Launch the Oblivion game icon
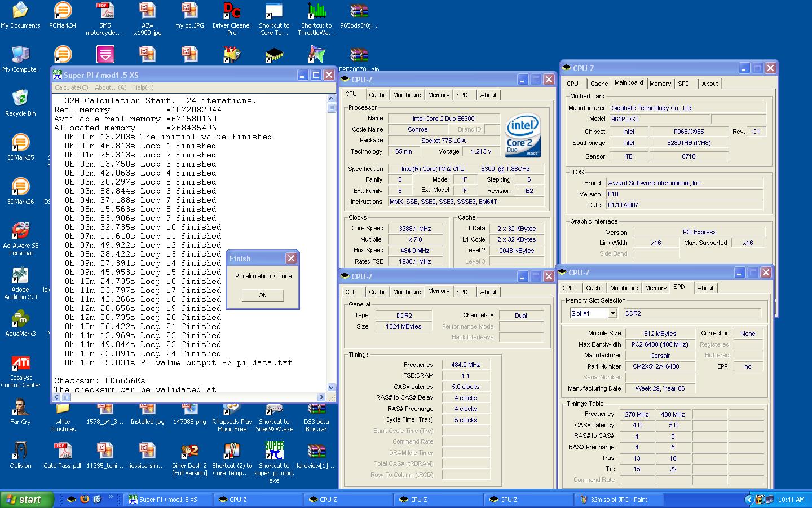This screenshot has width=812, height=508. [x=20, y=456]
